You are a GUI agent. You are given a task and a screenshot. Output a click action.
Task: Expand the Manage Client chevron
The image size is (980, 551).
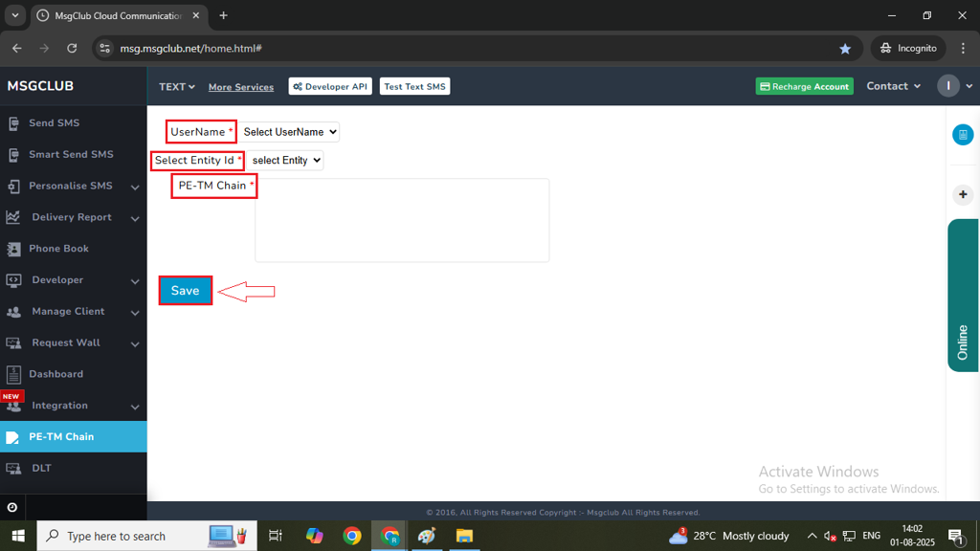(x=135, y=313)
